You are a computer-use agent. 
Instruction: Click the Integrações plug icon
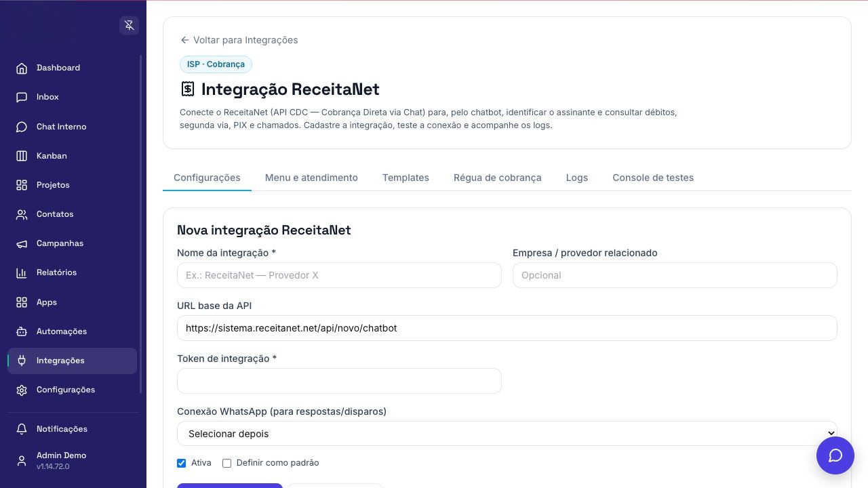[22, 361]
